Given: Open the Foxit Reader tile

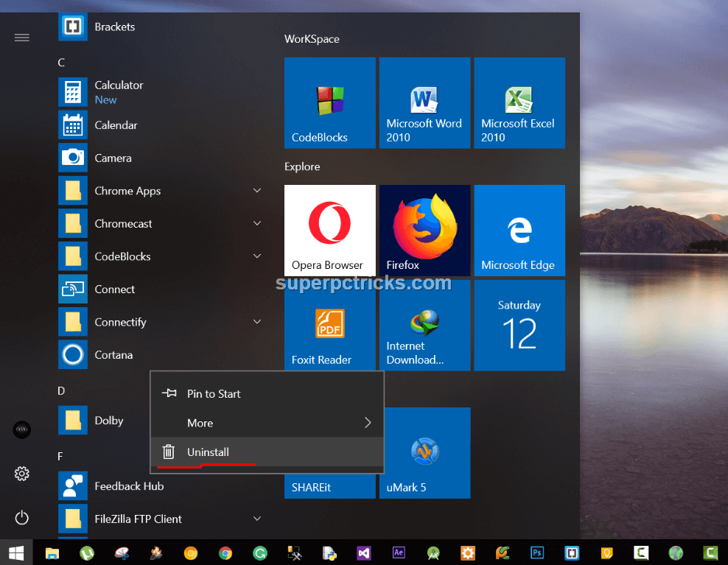Looking at the screenshot, I should pyautogui.click(x=329, y=325).
